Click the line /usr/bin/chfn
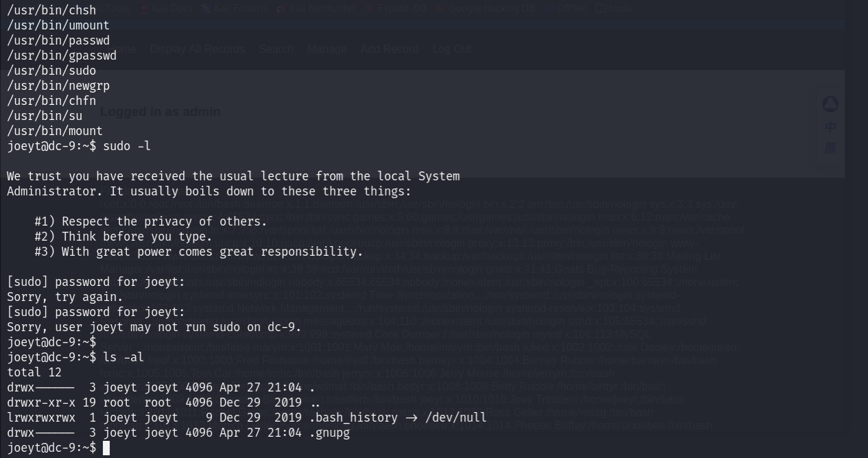Screen dimensions: 868x458 [51, 101]
